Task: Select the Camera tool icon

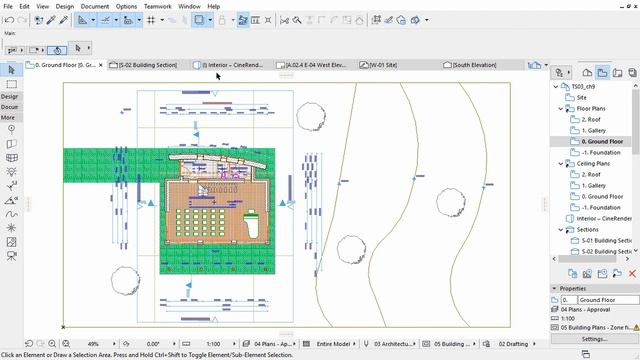Action: [11, 256]
